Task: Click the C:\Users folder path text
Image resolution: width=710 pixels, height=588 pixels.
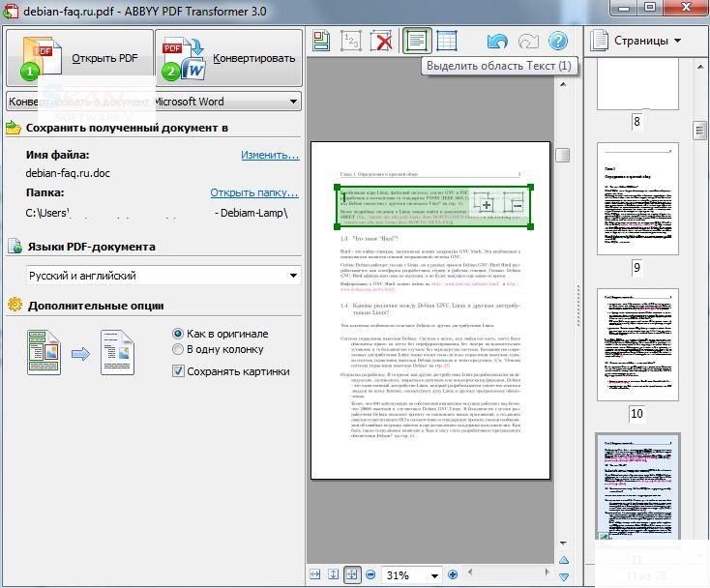Action: pyautogui.click(x=157, y=213)
